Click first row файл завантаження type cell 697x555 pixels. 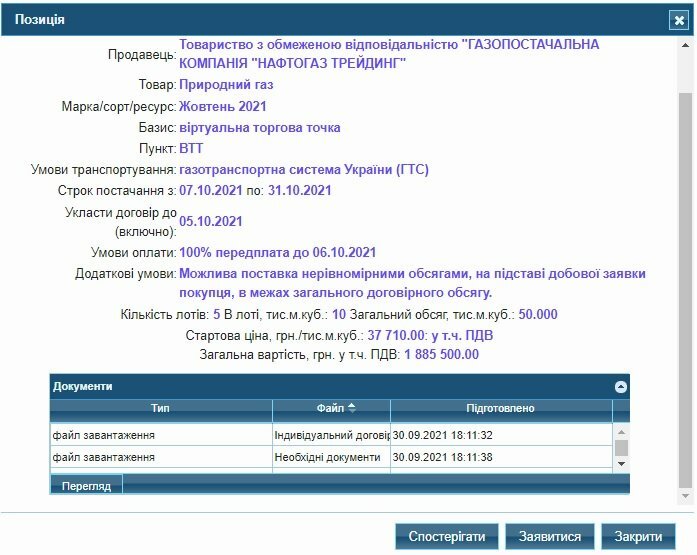(x=161, y=435)
